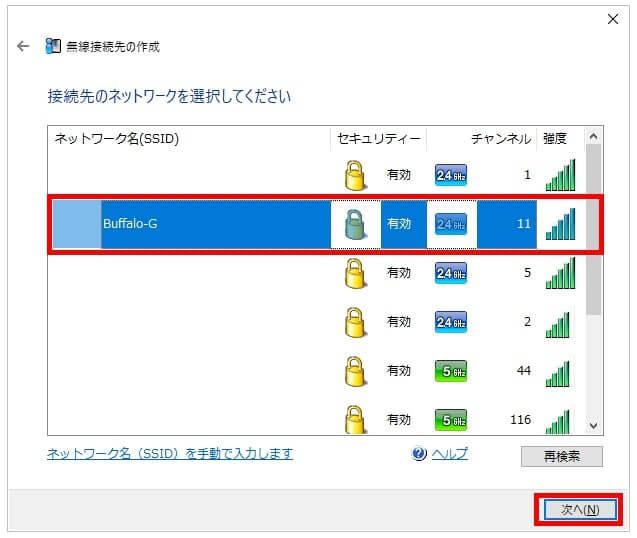
Task: Click the ヘルプ help link
Action: [x=450, y=454]
